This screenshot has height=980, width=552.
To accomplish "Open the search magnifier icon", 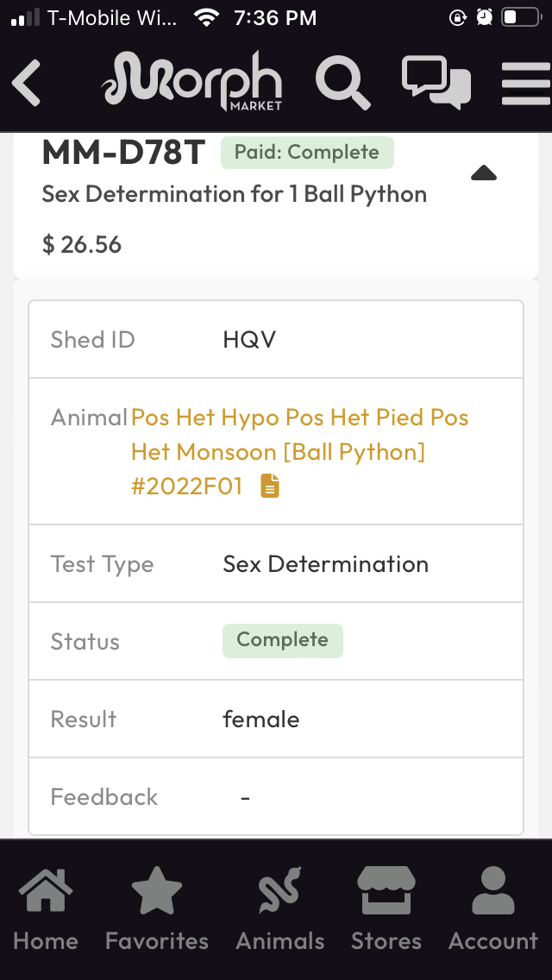I will 342,83.
